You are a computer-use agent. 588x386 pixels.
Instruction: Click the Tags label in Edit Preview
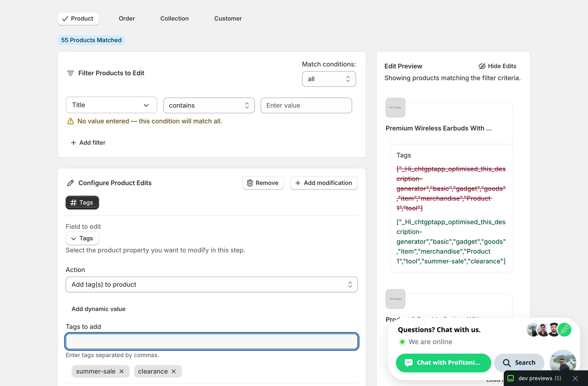click(x=404, y=155)
